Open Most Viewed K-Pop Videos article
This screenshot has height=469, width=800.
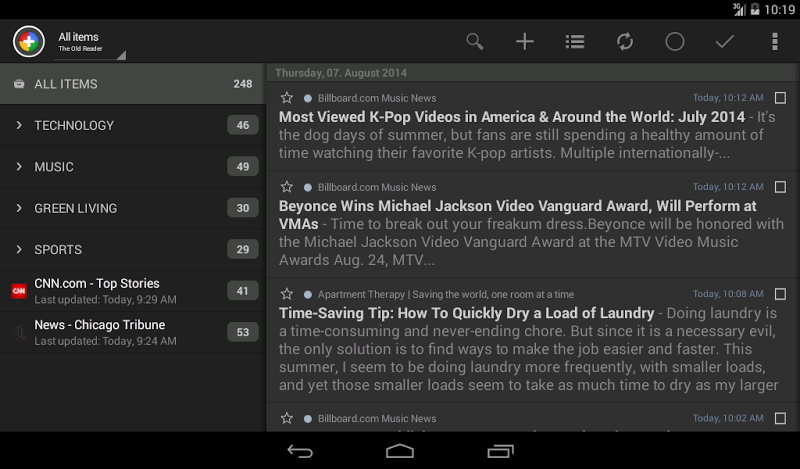[x=533, y=126]
